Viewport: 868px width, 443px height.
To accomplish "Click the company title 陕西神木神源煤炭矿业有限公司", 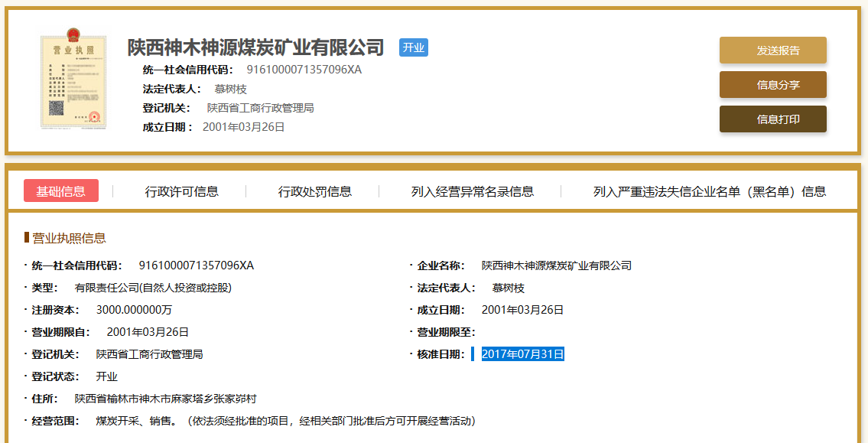I will click(x=255, y=47).
